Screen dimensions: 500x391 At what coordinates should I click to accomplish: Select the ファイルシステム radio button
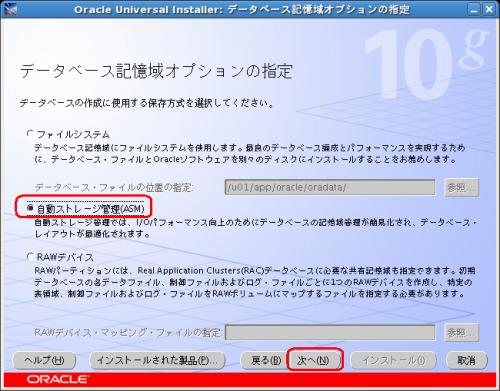(x=30, y=134)
